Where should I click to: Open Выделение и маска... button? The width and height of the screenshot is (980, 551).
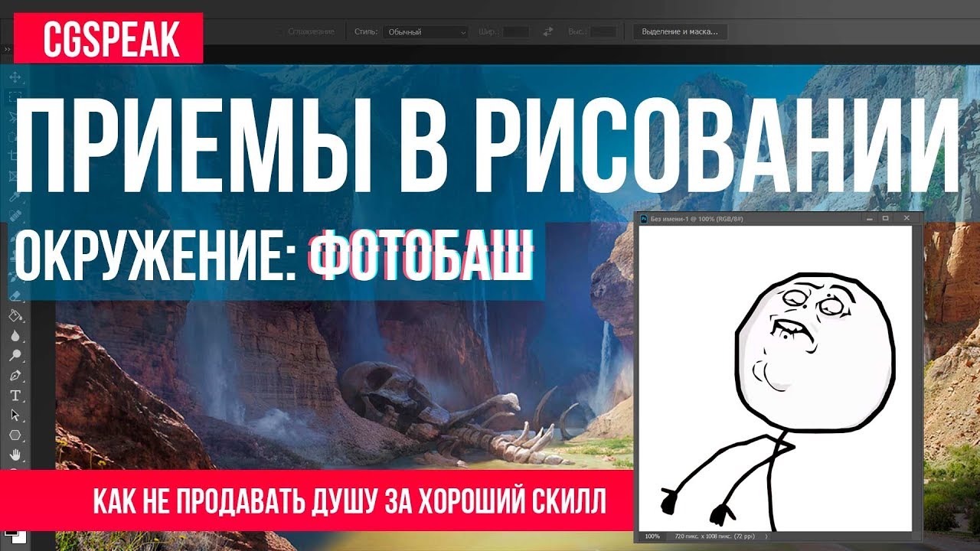tap(680, 32)
